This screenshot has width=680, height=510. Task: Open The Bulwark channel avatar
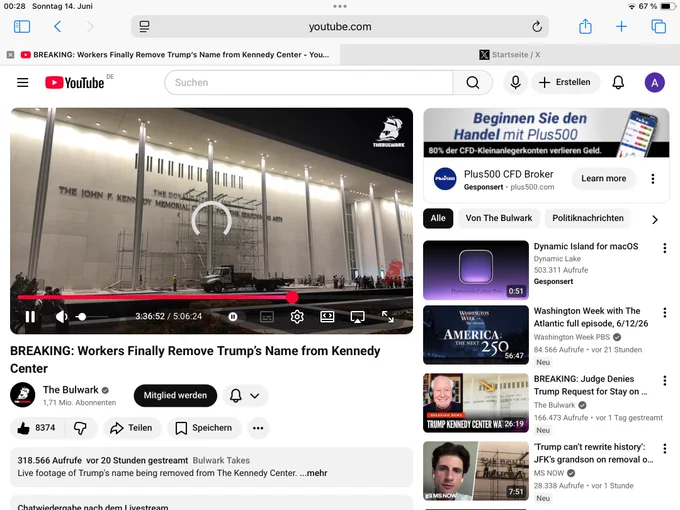tap(23, 395)
